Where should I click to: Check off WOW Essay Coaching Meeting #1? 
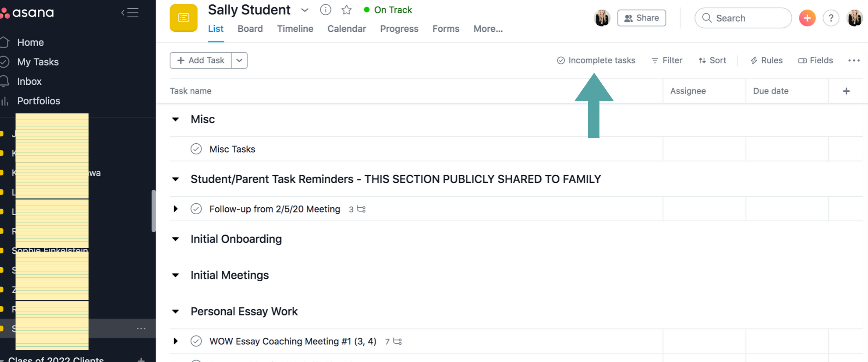pos(196,341)
